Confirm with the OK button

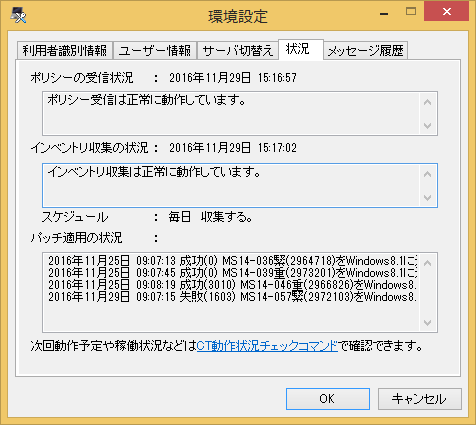[x=328, y=399]
